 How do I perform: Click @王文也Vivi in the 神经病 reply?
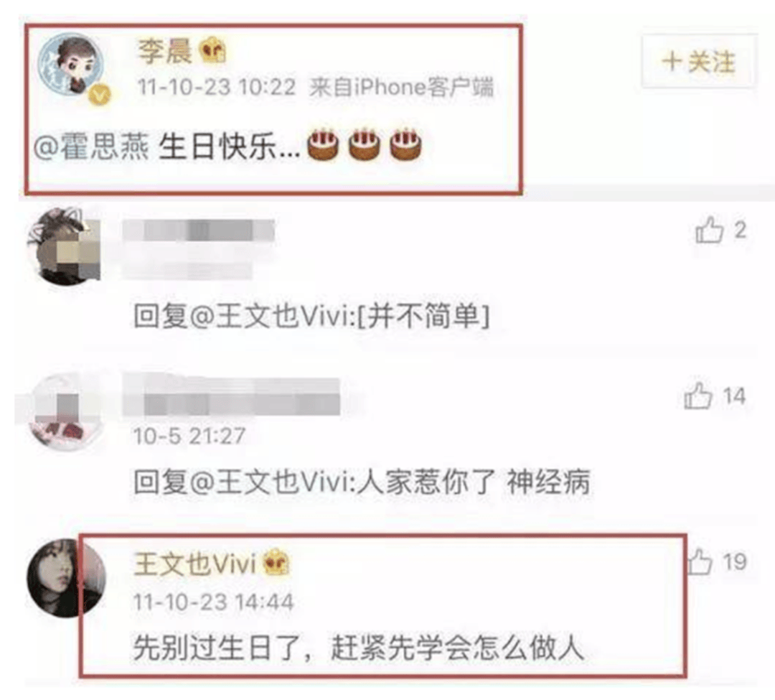pos(272,482)
